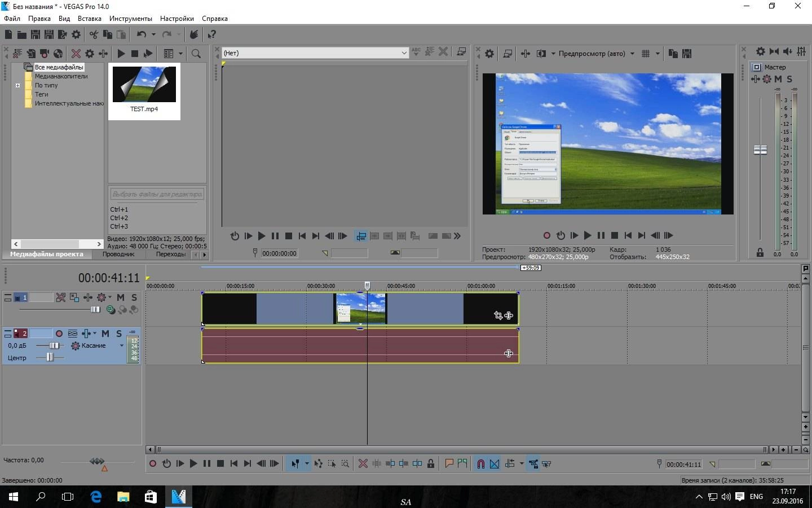The image size is (812, 508).
Task: Open Views dropdown arrow in Project Media
Action: click(180, 54)
